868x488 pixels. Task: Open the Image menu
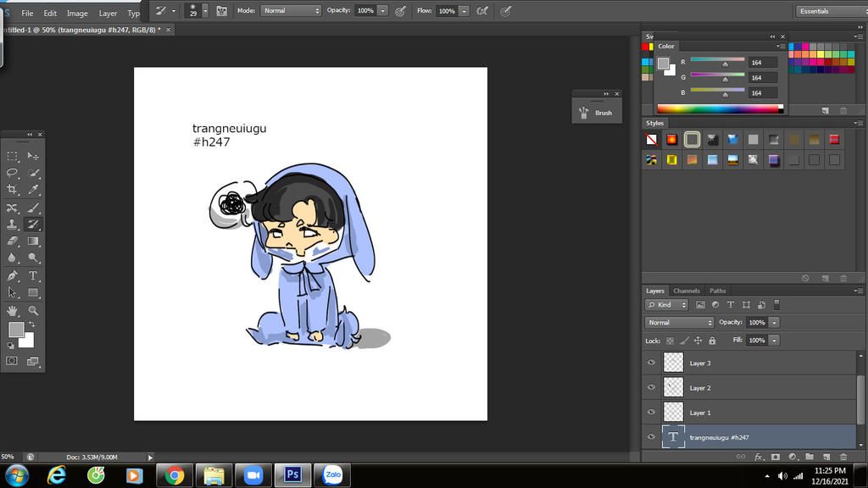(x=77, y=14)
